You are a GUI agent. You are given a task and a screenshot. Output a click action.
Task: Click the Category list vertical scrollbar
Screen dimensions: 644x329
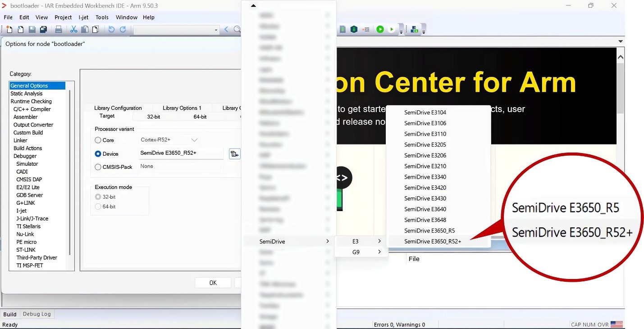69,171
